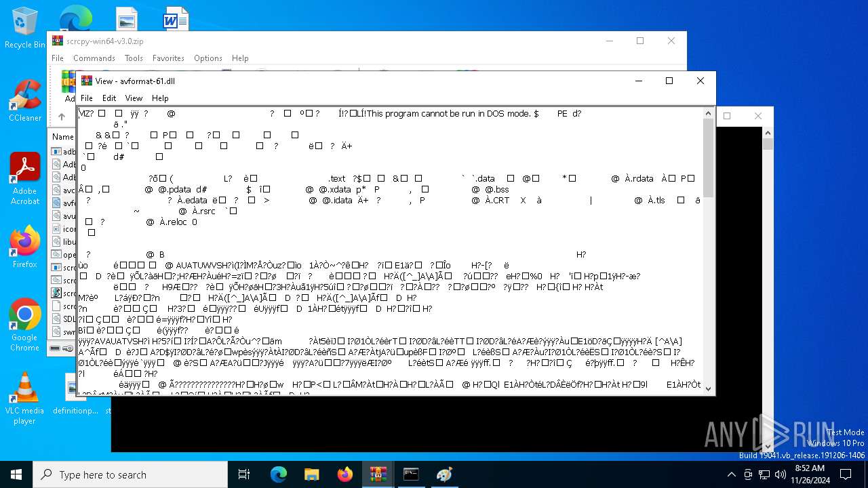The width and height of the screenshot is (868, 488).
Task: Open WinRAR Help menu
Action: point(240,58)
